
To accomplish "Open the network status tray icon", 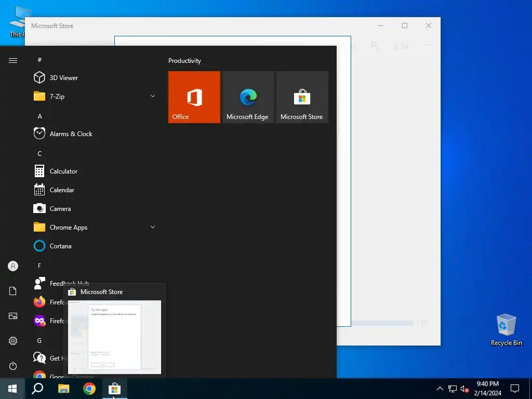I will click(x=453, y=389).
